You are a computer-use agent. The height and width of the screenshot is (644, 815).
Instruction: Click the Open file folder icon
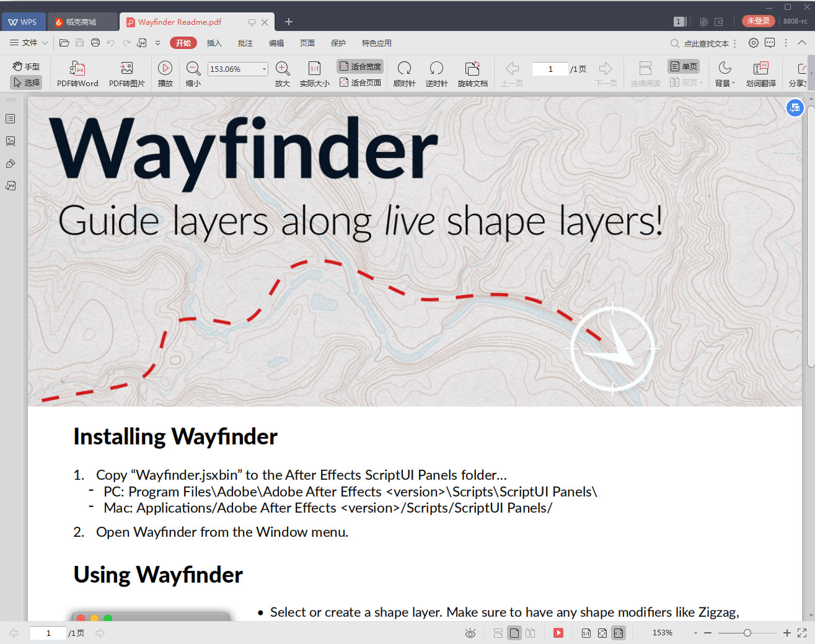(64, 43)
